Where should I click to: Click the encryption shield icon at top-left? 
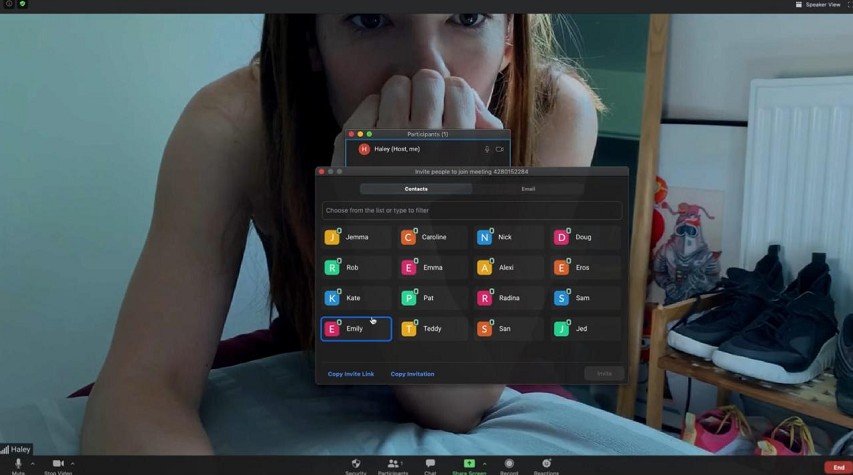[x=22, y=4]
